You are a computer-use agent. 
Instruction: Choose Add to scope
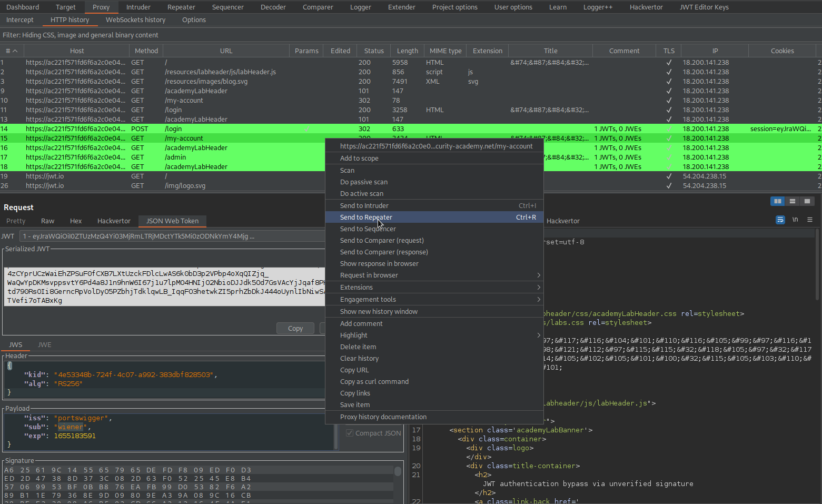[x=434, y=159]
